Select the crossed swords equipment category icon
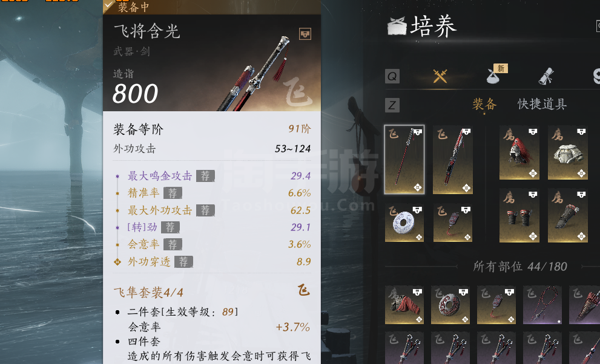Image resolution: width=600 pixels, height=364 pixels. coord(440,76)
